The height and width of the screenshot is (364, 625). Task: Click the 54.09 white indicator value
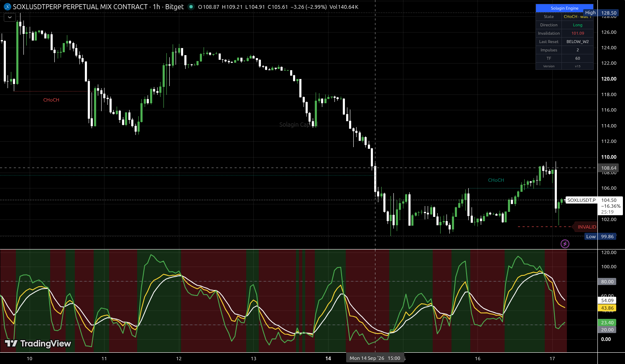(x=607, y=300)
